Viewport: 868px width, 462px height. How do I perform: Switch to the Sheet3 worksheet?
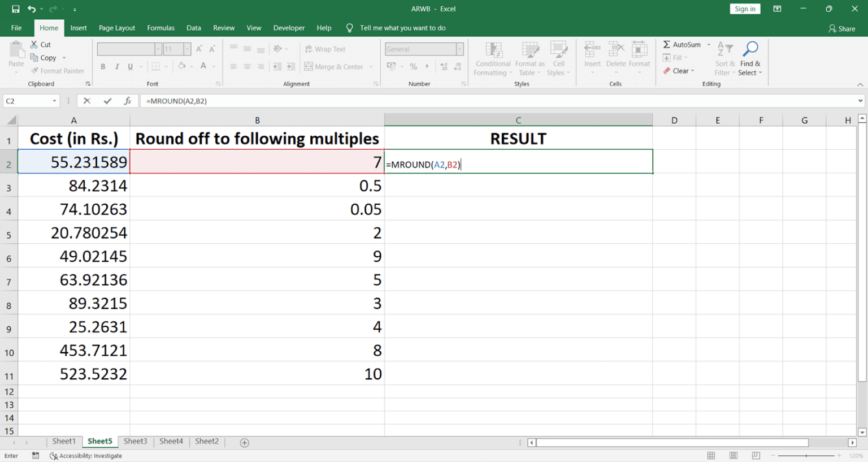click(x=135, y=441)
